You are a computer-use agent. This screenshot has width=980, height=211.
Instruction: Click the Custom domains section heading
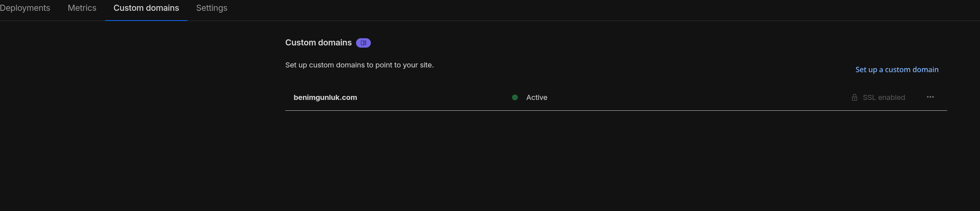point(318,43)
